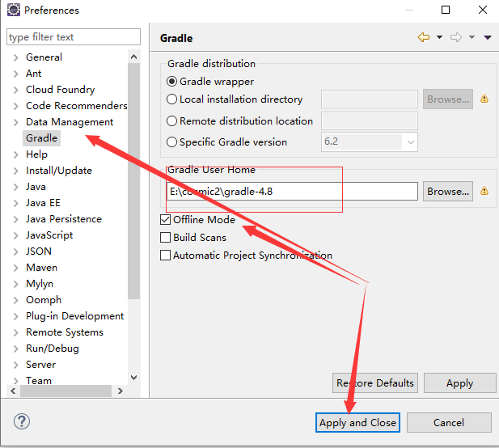
Task: Toggle the Offline Mode checkbox
Action: point(166,219)
